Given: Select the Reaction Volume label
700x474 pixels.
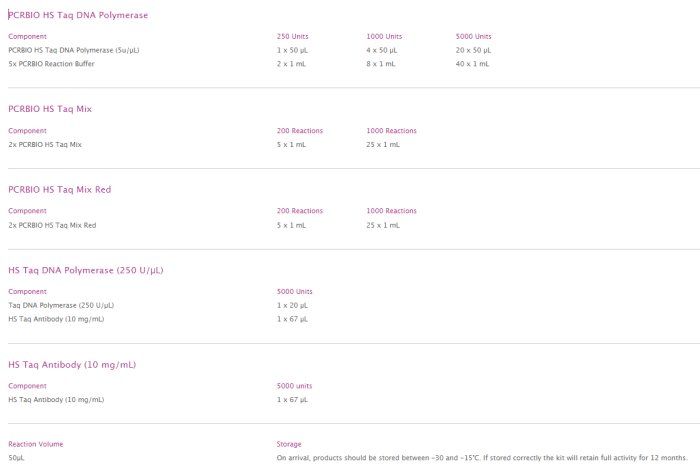Looking at the screenshot, I should 36,444.
